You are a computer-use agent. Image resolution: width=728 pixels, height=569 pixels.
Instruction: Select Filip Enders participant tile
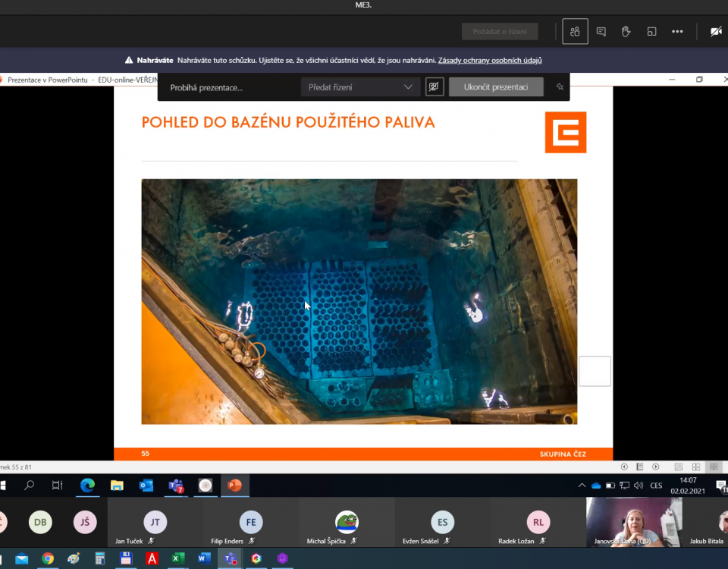pyautogui.click(x=251, y=522)
